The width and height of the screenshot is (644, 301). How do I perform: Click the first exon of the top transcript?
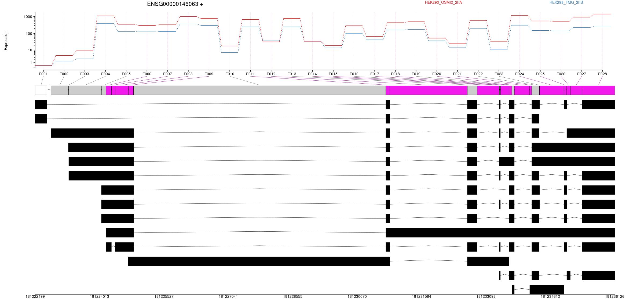[41, 105]
